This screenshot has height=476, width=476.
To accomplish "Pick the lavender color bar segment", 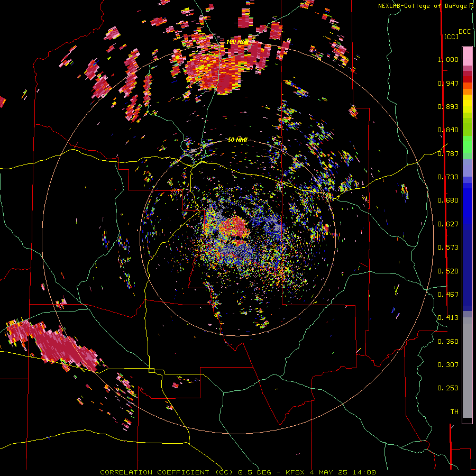I will click(467, 168).
